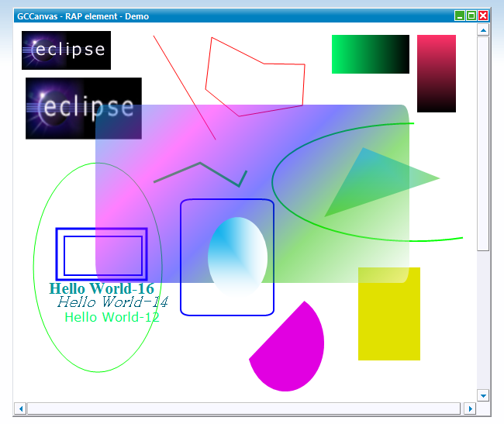Maximize the GCCanvas demo window
Screen dimensions: 504x424
coord(471,16)
